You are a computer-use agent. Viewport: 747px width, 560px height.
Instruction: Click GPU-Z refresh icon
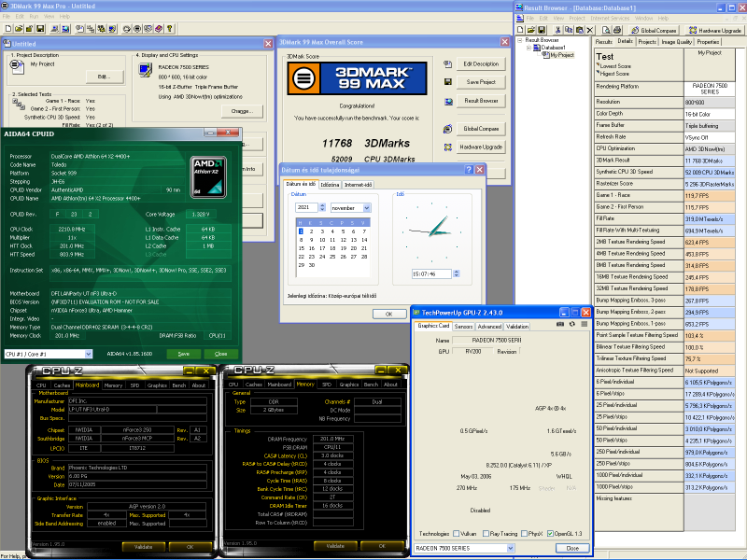click(572, 324)
